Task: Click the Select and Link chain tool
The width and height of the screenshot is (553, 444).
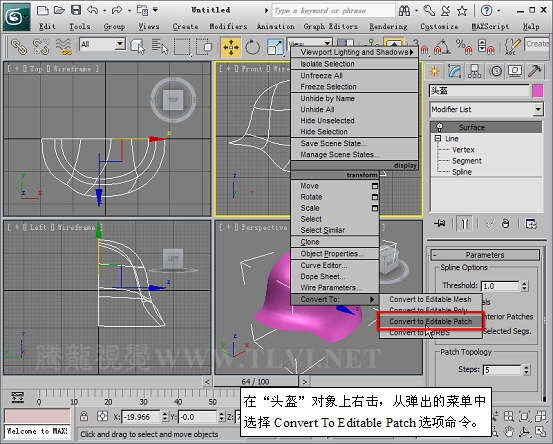Action: 19,47
